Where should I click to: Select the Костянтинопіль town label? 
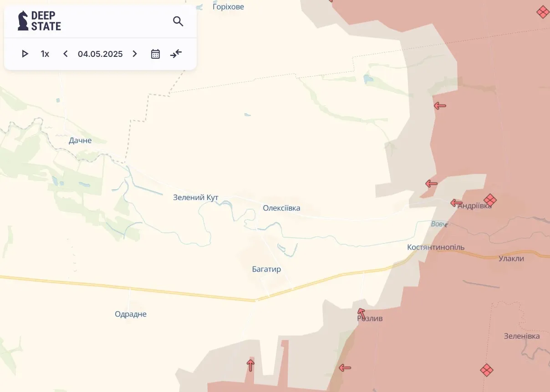point(436,247)
